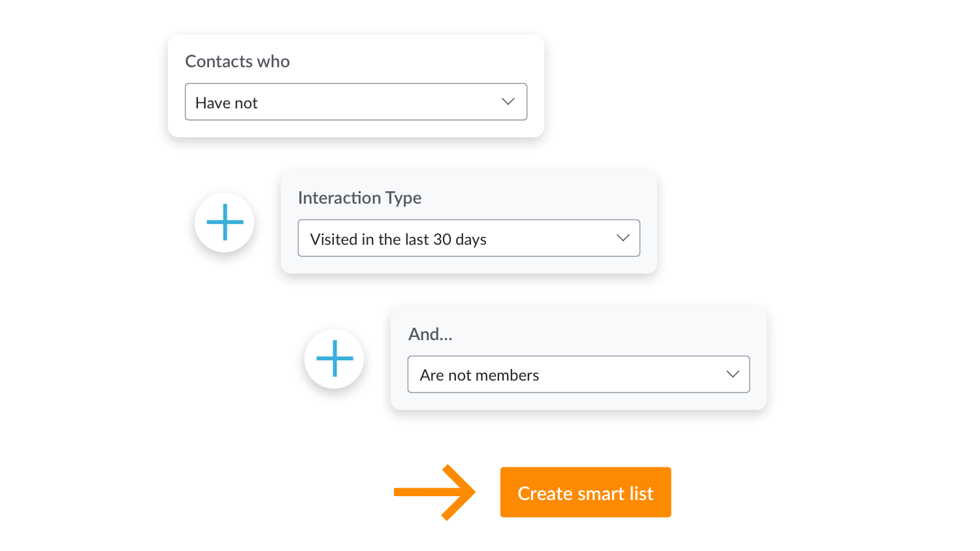Open the Contacts who dropdown

coord(355,102)
